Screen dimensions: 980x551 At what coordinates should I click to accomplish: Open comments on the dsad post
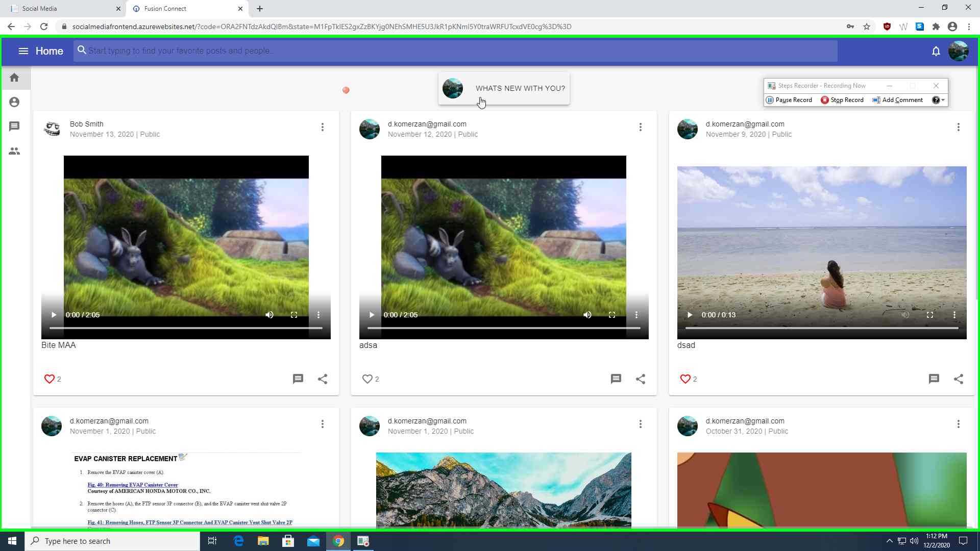pos(934,379)
